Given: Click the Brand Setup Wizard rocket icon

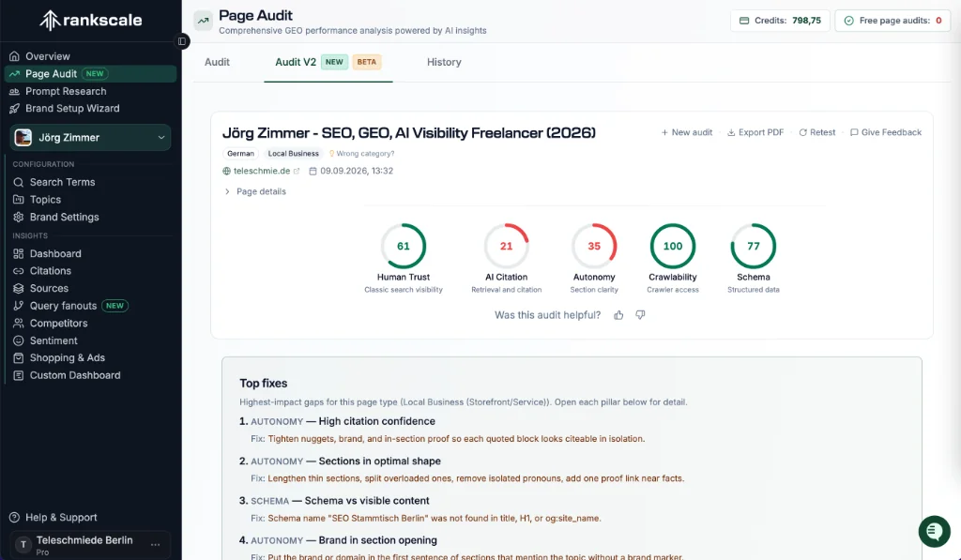Looking at the screenshot, I should (x=14, y=109).
